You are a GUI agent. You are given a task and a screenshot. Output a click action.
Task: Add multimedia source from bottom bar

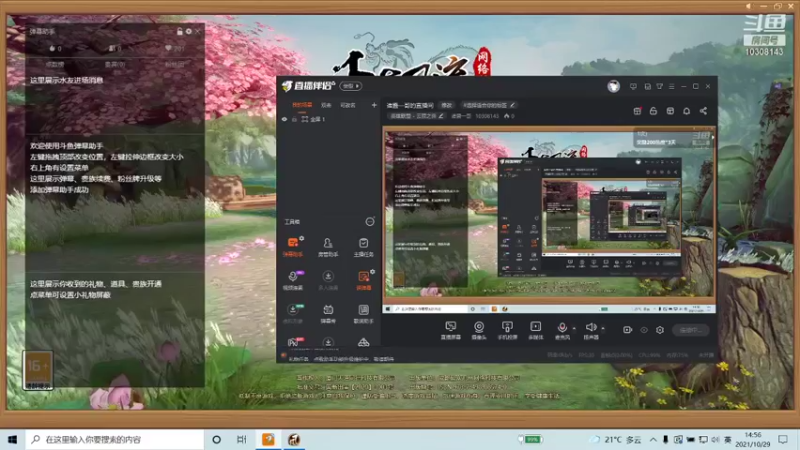tap(535, 330)
